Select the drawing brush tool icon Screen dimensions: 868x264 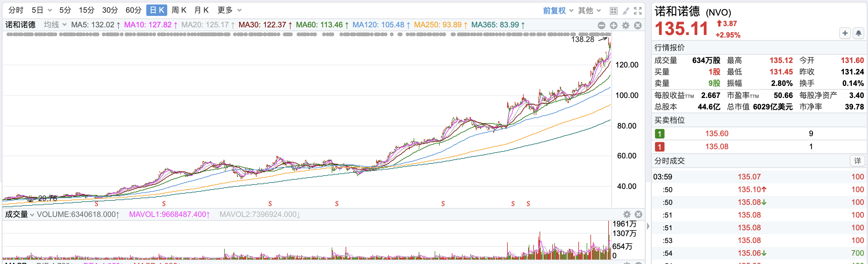click(x=626, y=11)
